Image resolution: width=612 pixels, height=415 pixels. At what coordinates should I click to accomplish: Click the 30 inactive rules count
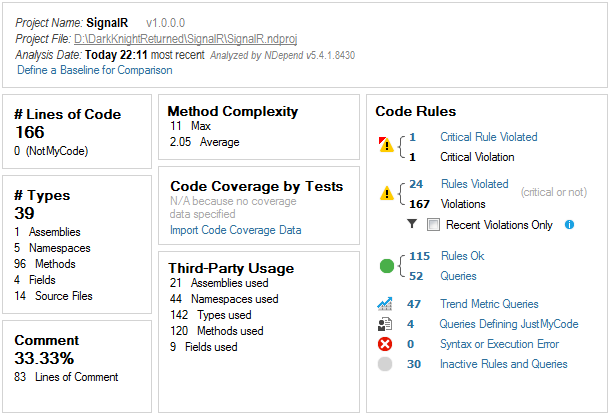414,364
